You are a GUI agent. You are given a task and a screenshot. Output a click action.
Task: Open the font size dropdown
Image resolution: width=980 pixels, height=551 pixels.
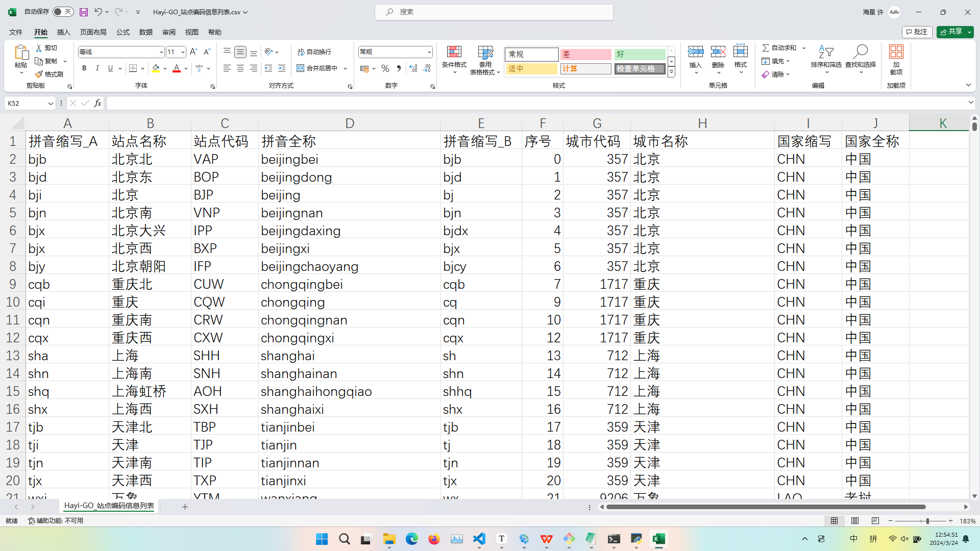[x=183, y=52]
